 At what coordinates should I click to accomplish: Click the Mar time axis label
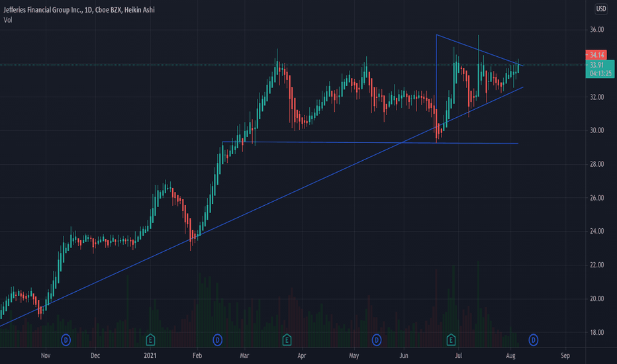pos(244,356)
